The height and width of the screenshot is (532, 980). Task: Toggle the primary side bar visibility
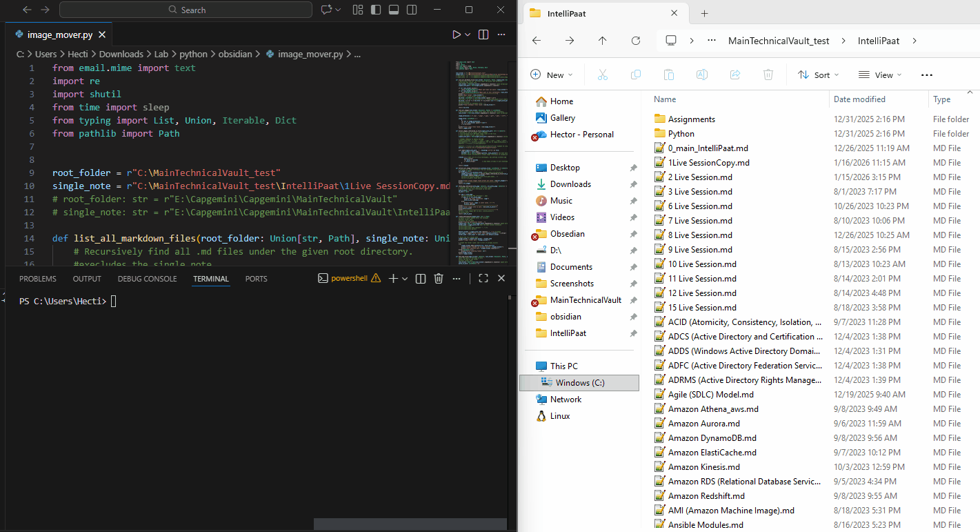pyautogui.click(x=376, y=10)
